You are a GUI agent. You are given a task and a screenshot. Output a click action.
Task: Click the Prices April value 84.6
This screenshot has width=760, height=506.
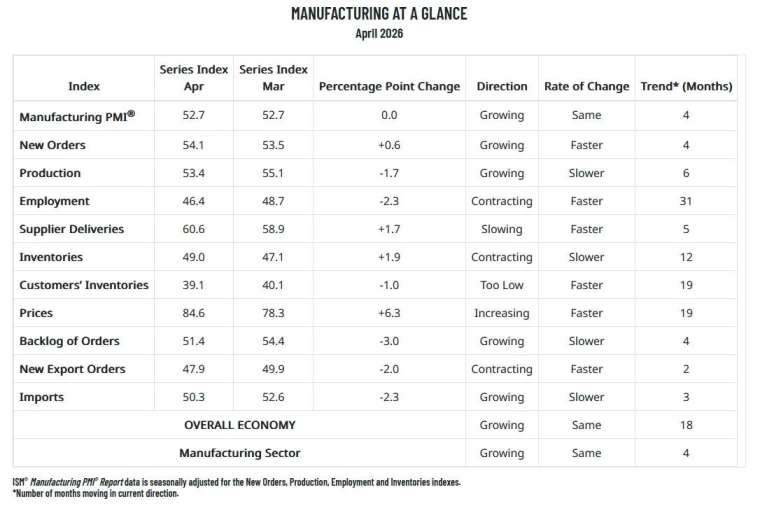click(193, 313)
